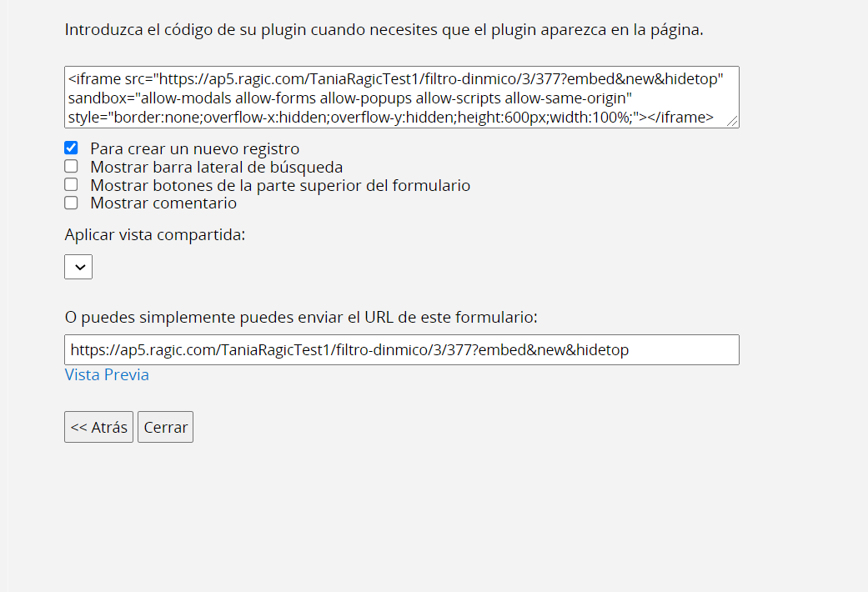The width and height of the screenshot is (868, 592).
Task: Click the "Introduzca el código de su plugin" instruction text
Action: (384, 30)
